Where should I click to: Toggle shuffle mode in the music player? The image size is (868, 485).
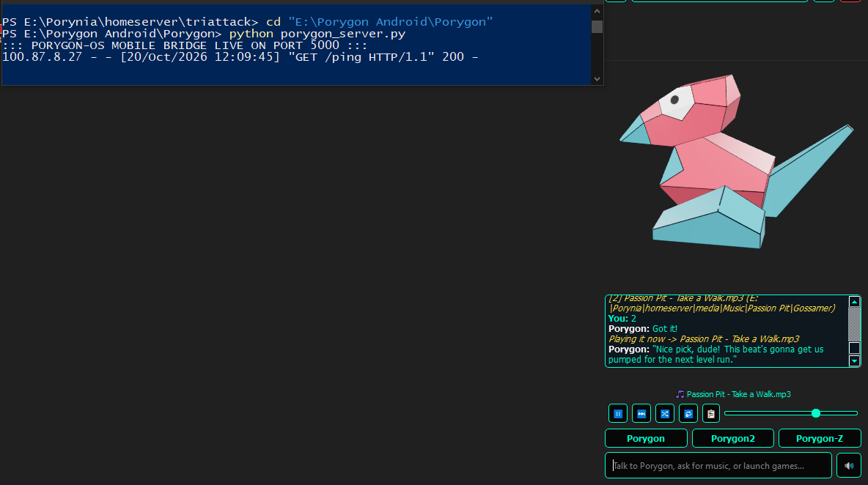pyautogui.click(x=665, y=414)
